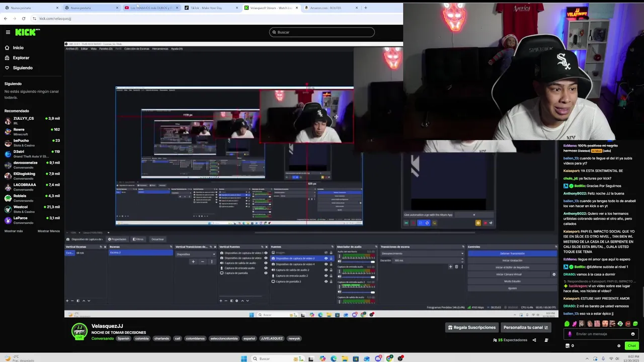644x362 pixels.
Task: Click the Regala Suscripciones button
Action: click(x=472, y=327)
